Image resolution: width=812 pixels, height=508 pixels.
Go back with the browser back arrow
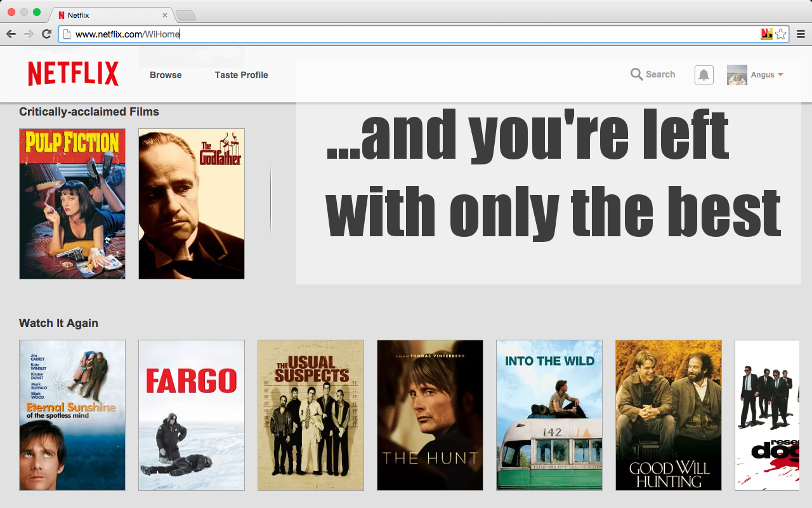11,34
